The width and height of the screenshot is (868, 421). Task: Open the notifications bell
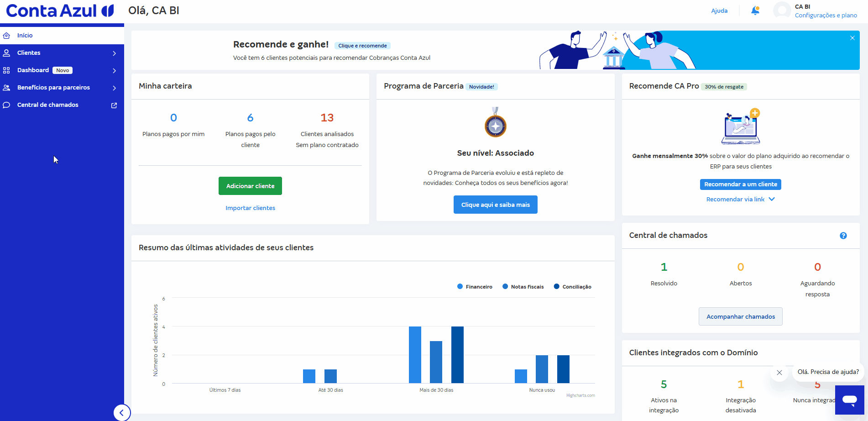click(x=755, y=10)
